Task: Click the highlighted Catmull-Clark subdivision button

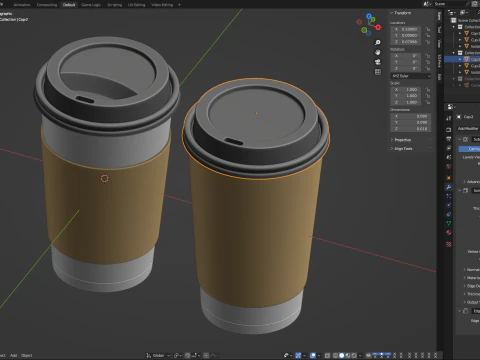Action: (x=469, y=149)
